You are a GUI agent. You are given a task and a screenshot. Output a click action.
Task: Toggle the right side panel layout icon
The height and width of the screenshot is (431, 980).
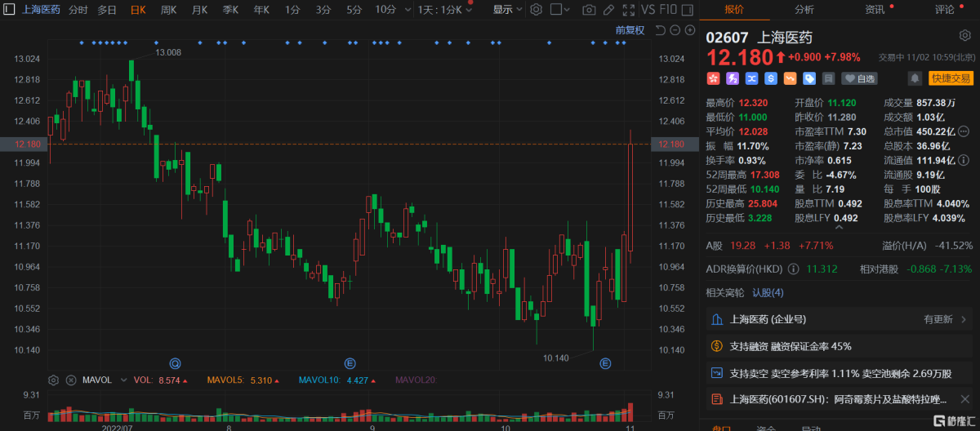tap(688, 10)
